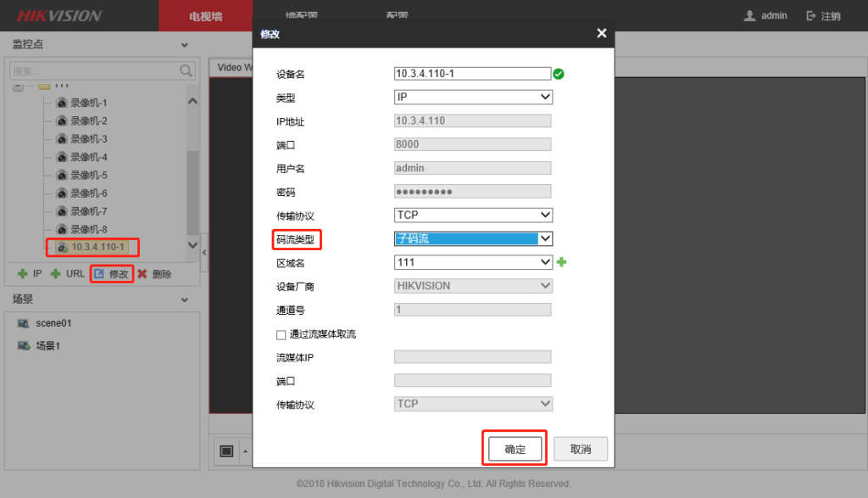
Task: Click the 注销 logout link
Action: click(x=828, y=14)
